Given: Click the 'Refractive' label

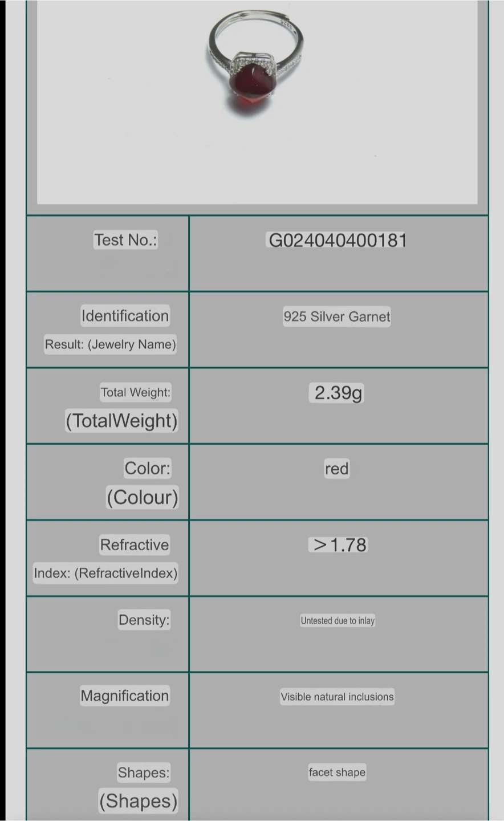Looking at the screenshot, I should 135,544.
